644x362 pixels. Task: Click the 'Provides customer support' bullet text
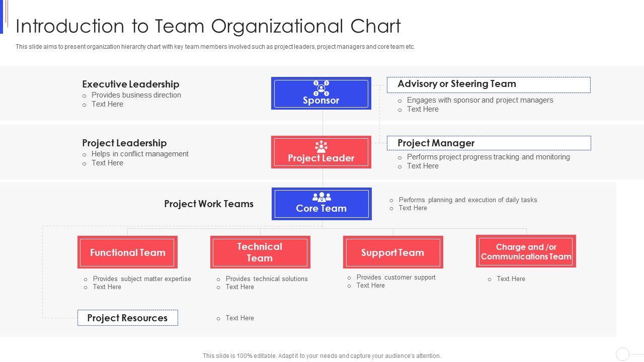(396, 277)
